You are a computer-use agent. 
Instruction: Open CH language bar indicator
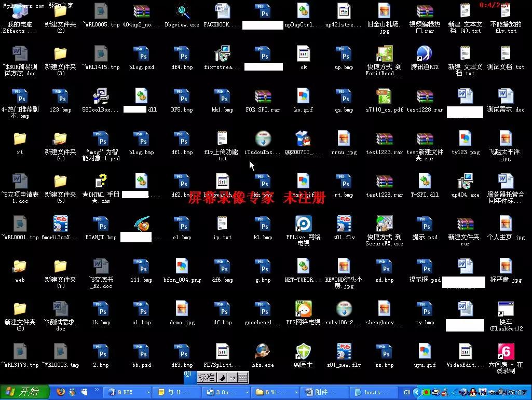click(x=407, y=393)
